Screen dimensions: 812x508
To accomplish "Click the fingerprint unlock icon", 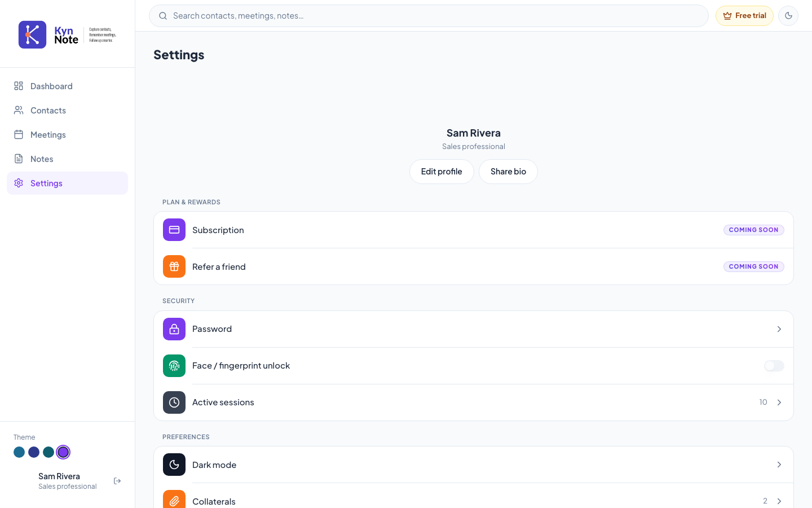I will tap(174, 366).
